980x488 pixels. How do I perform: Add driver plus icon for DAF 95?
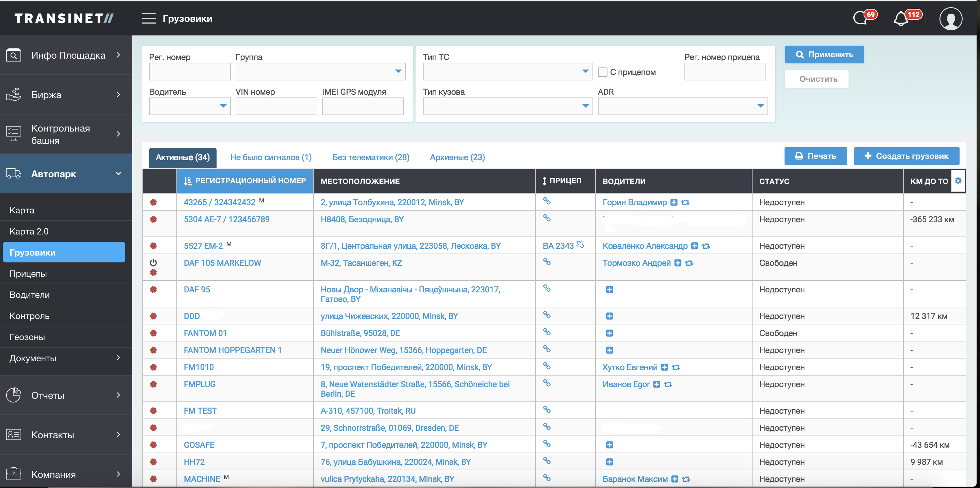[610, 290]
